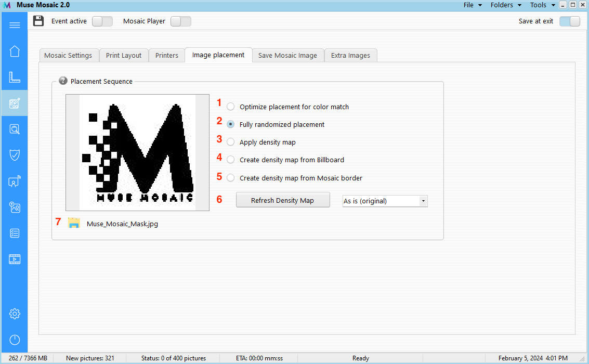Toggle the Event active switch

[102, 21]
